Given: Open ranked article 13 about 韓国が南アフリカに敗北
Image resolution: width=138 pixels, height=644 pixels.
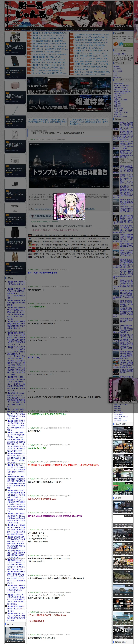Looking at the screenshot, I should pos(16,425).
